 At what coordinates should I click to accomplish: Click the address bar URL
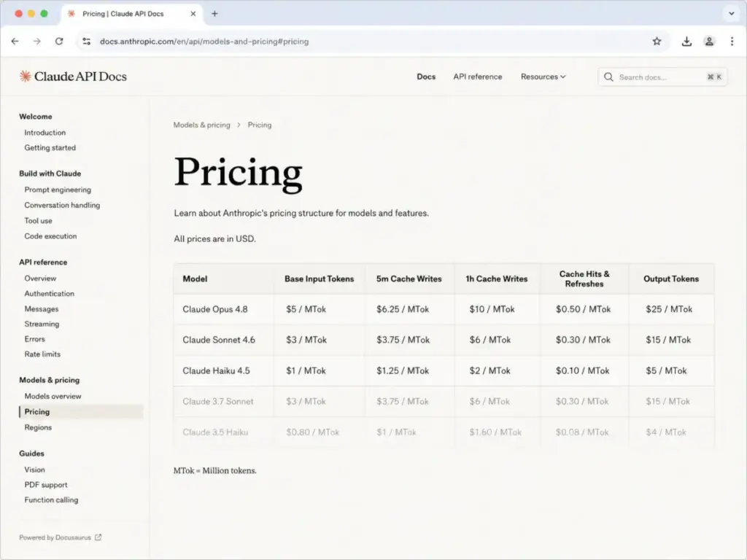tap(204, 42)
